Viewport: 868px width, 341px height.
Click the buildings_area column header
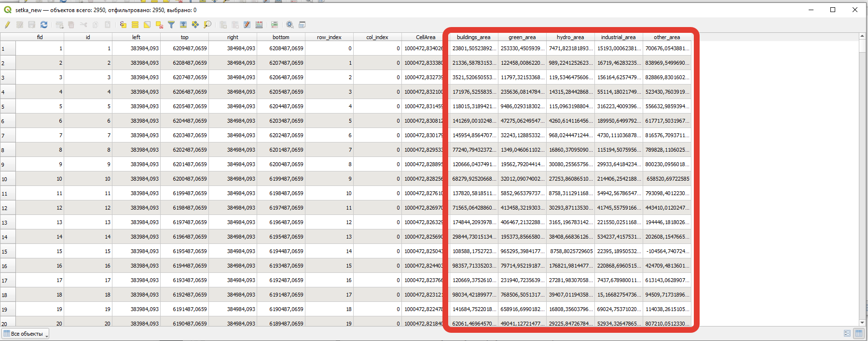(474, 37)
